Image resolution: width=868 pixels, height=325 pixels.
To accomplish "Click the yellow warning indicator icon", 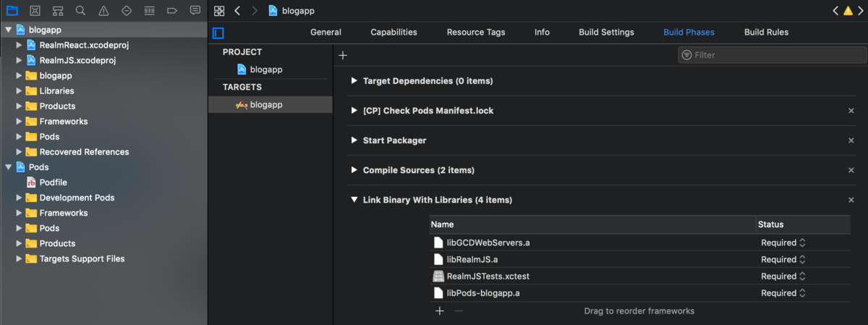I will [x=848, y=11].
